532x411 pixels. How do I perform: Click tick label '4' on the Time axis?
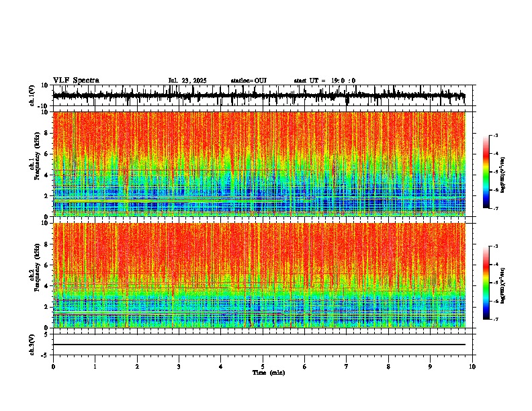(221, 367)
